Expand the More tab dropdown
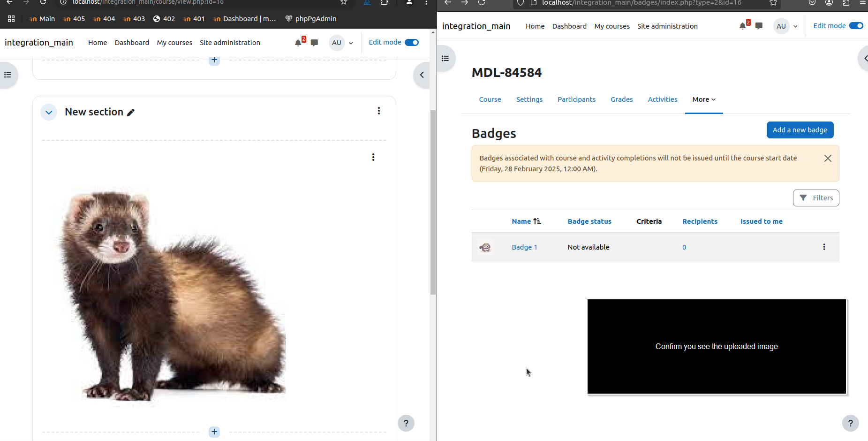Viewport: 868px width, 441px height. (x=704, y=99)
